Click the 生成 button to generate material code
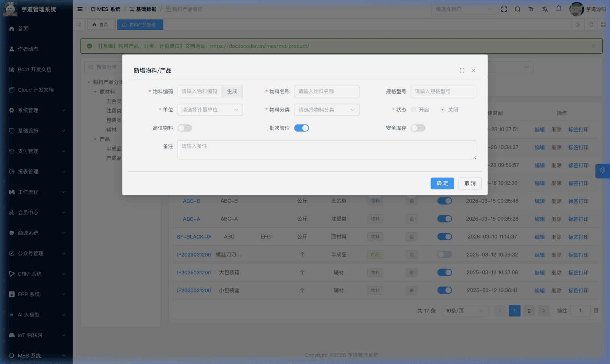The image size is (610, 364). (x=232, y=91)
